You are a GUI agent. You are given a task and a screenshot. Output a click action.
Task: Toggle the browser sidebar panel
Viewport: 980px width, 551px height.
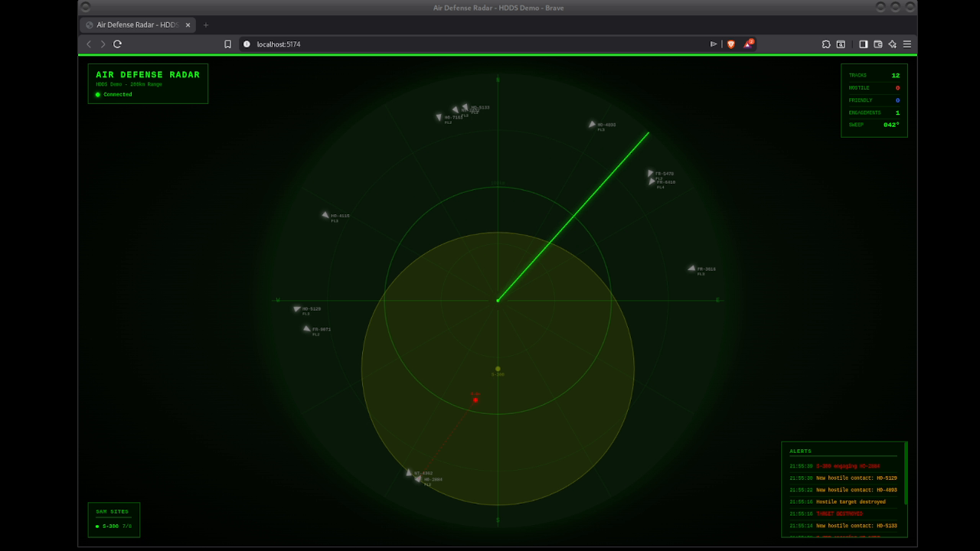coord(863,44)
